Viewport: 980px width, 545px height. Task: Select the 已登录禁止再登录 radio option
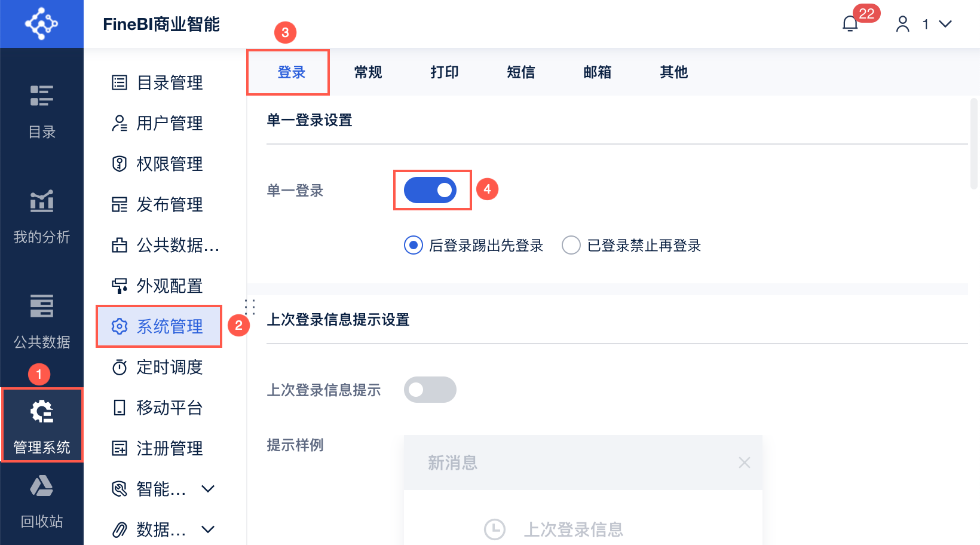point(571,245)
